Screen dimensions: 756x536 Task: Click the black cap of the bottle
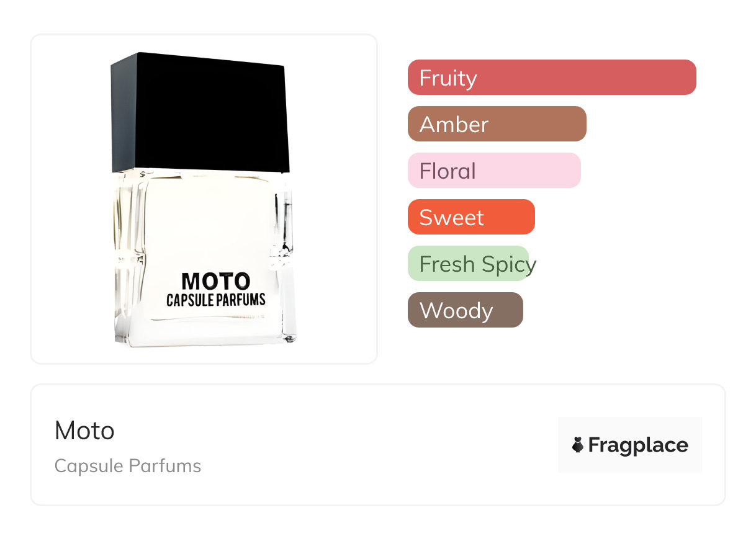199,112
